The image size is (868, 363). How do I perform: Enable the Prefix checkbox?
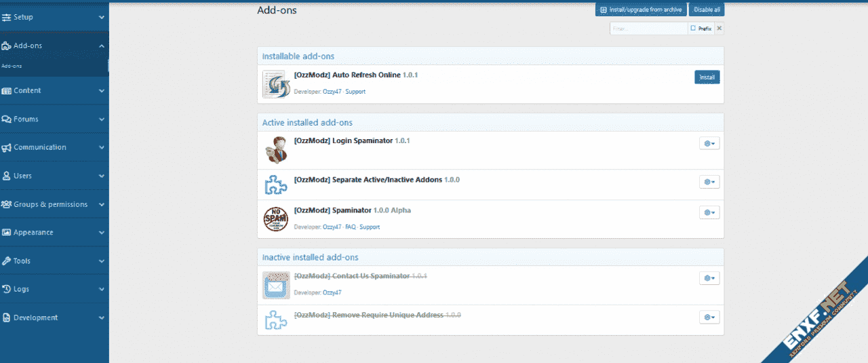click(693, 28)
